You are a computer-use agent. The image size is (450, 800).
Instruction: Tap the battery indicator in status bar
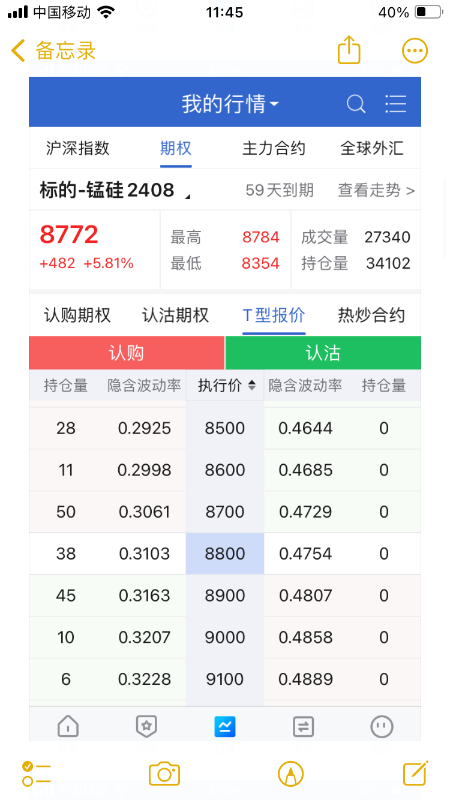tap(428, 12)
